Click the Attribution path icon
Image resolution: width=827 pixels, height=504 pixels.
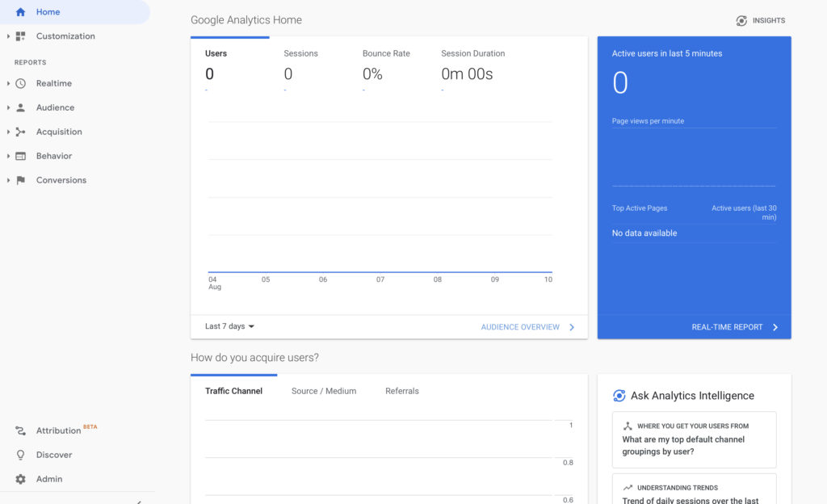click(20, 430)
